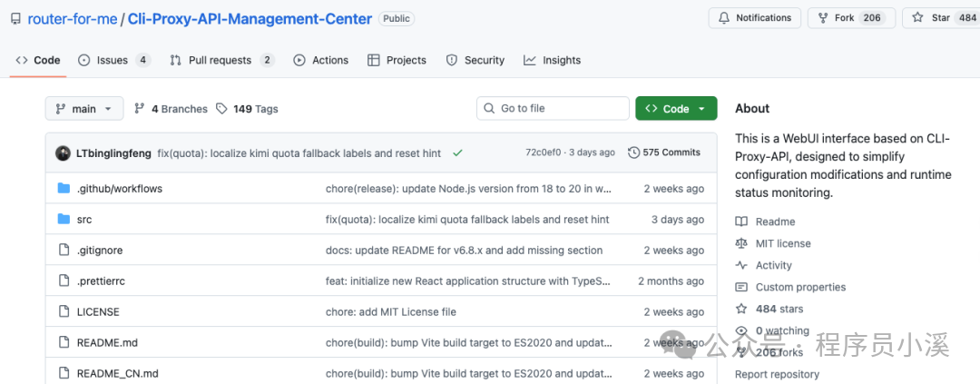The image size is (980, 384).
Task: Switch to the Pull requests tab
Action: point(221,60)
